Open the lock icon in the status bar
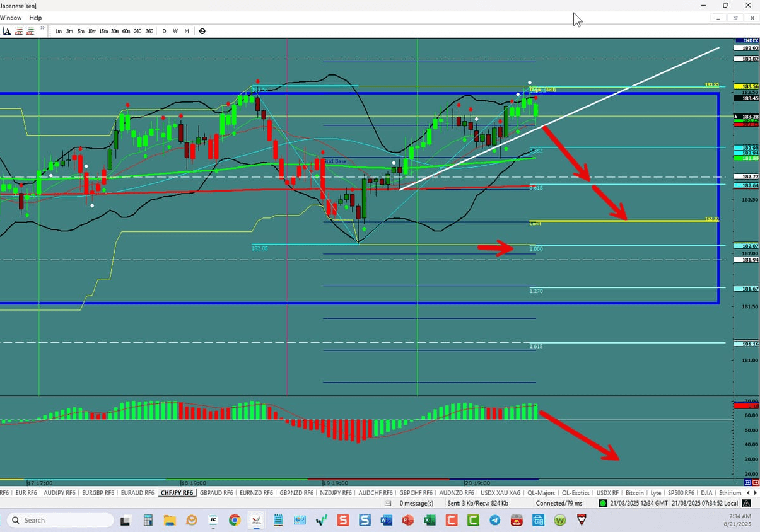The width and height of the screenshot is (760, 532). coord(745,503)
